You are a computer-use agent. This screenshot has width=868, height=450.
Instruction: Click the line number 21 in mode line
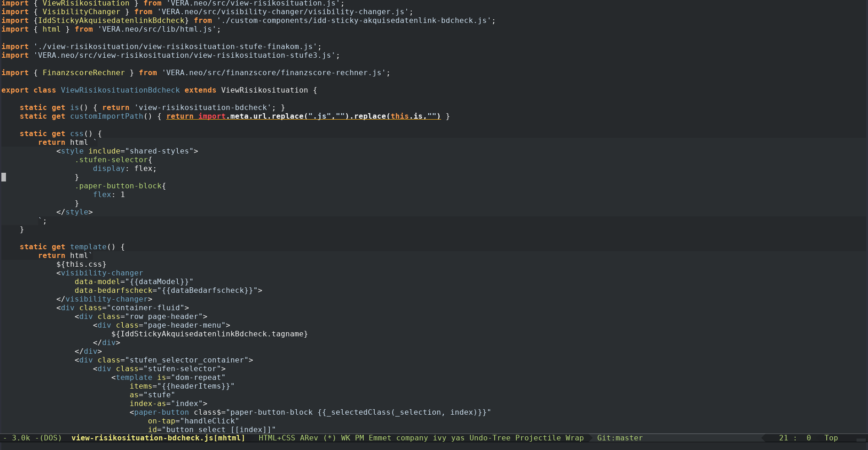pos(783,438)
